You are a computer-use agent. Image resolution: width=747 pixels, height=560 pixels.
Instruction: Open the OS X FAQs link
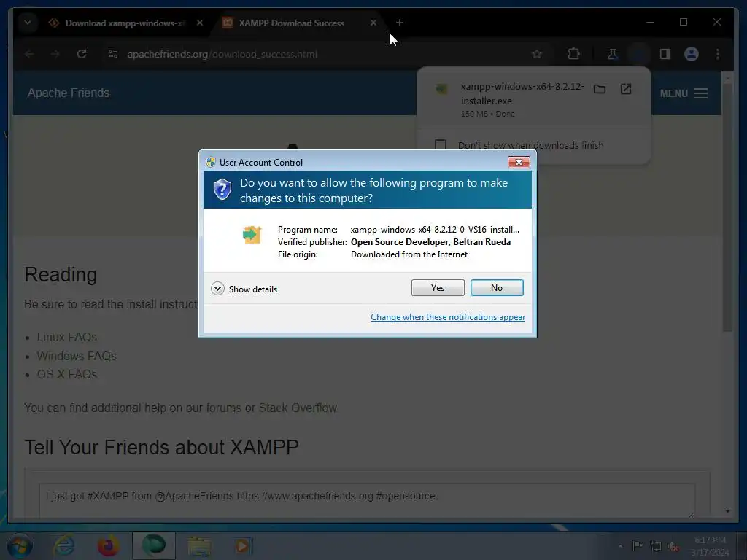(67, 374)
